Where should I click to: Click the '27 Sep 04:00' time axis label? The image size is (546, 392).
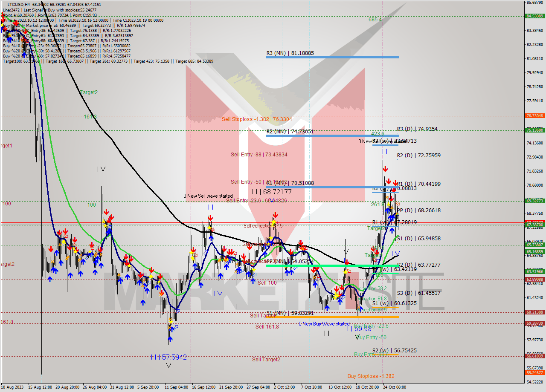258,387
